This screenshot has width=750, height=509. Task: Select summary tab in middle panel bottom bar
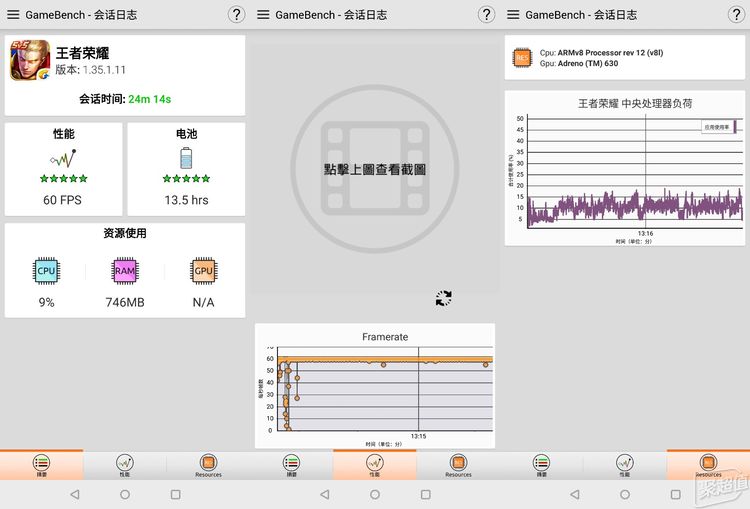292,465
